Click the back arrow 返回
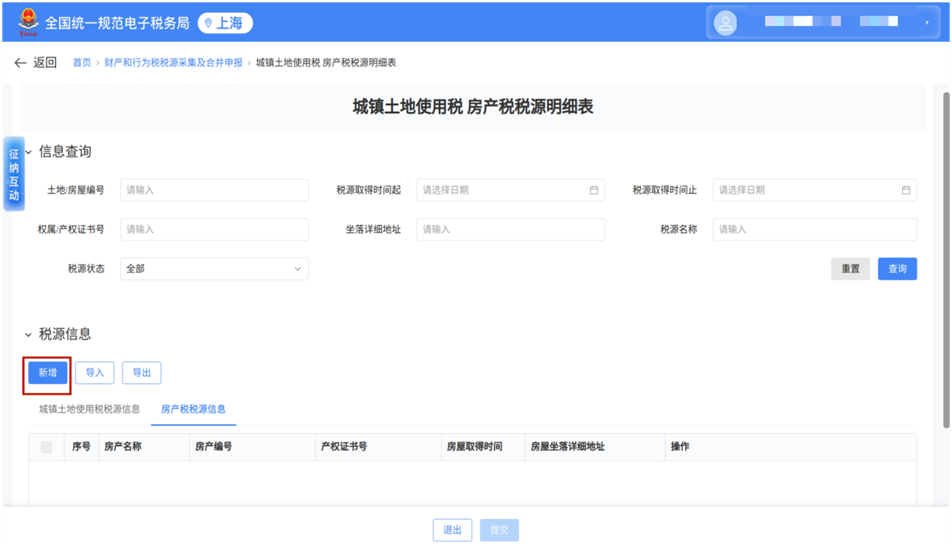The height and width of the screenshot is (552, 952). click(x=35, y=63)
